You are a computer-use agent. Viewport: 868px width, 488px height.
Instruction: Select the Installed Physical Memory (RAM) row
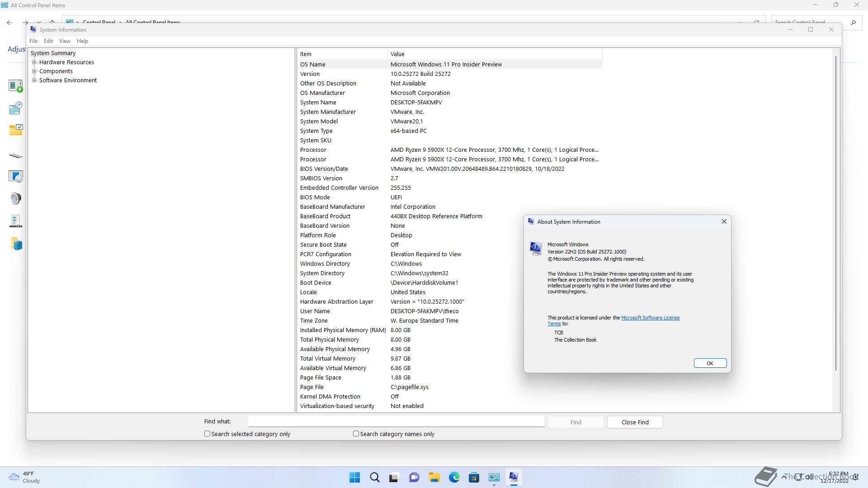coord(450,330)
